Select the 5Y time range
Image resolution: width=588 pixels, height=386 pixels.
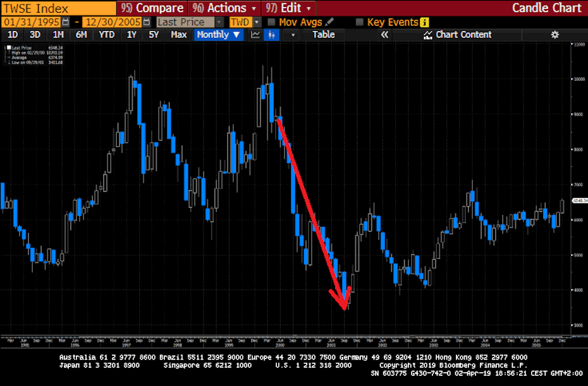[154, 35]
